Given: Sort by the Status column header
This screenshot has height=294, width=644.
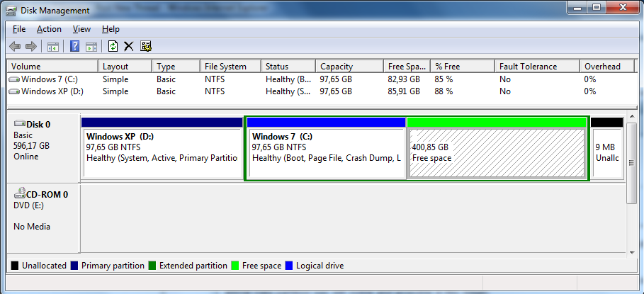Looking at the screenshot, I should point(288,67).
